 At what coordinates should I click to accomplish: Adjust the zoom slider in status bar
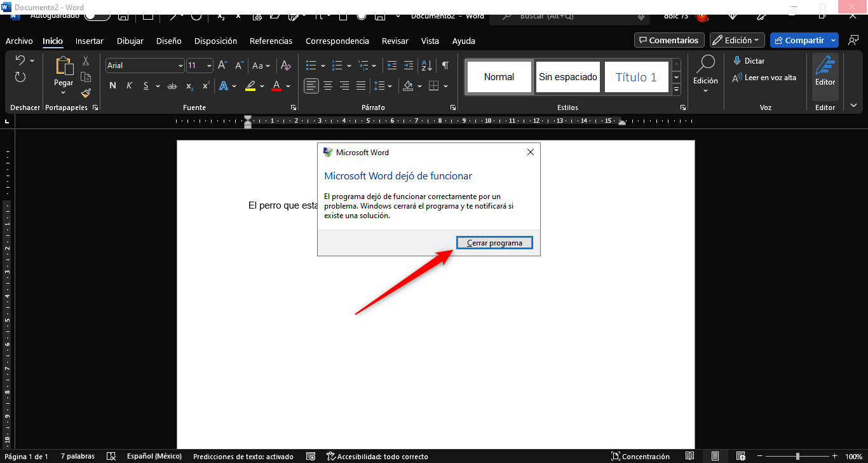(x=797, y=456)
